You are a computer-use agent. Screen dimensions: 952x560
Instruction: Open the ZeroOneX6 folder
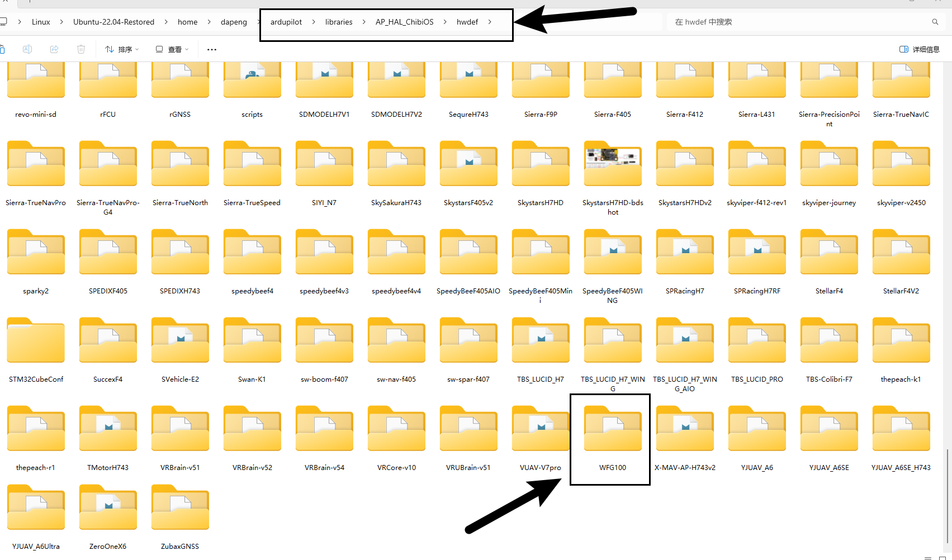(x=108, y=509)
